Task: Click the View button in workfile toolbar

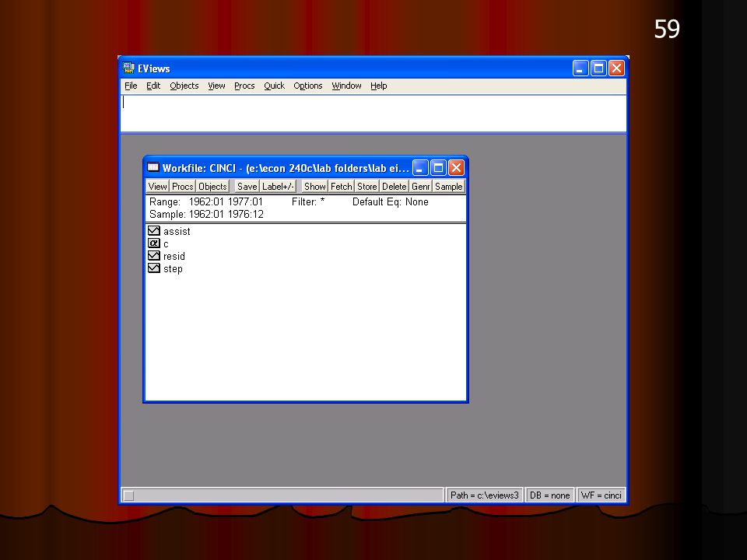Action: click(157, 187)
